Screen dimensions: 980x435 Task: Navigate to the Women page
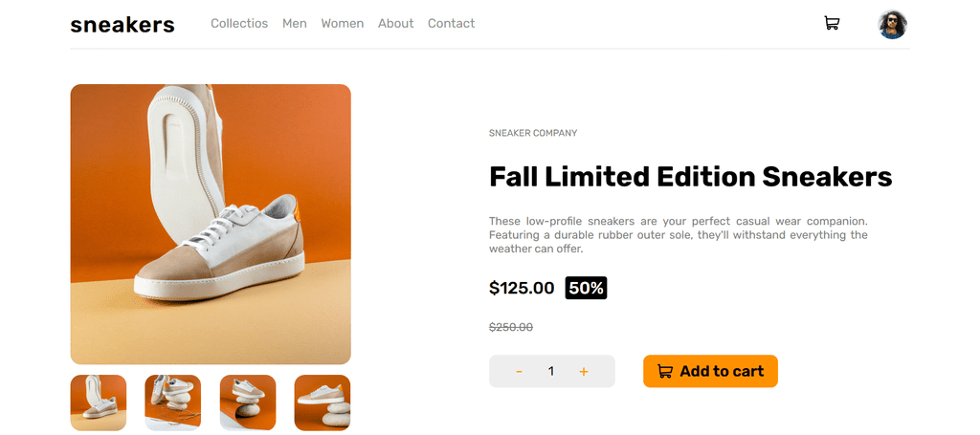[343, 23]
